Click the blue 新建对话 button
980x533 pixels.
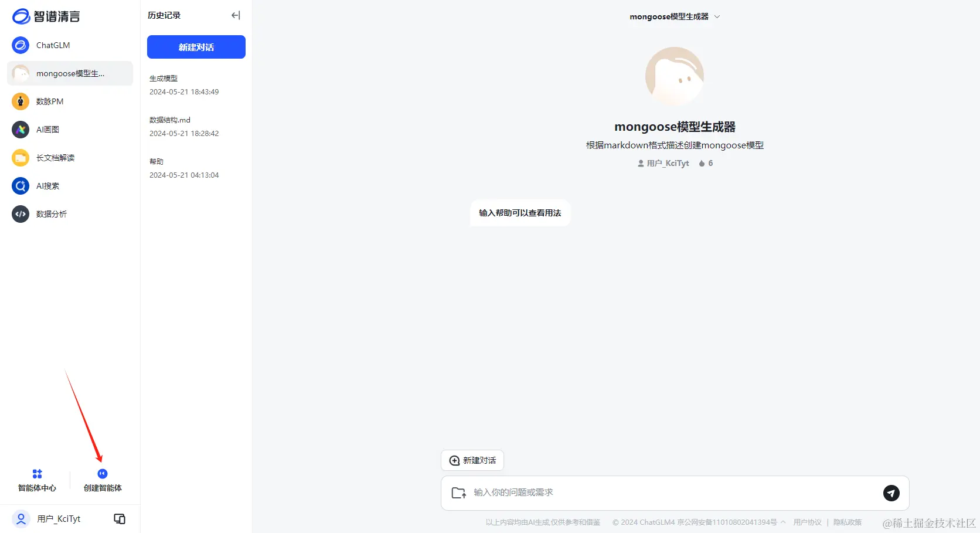196,47
